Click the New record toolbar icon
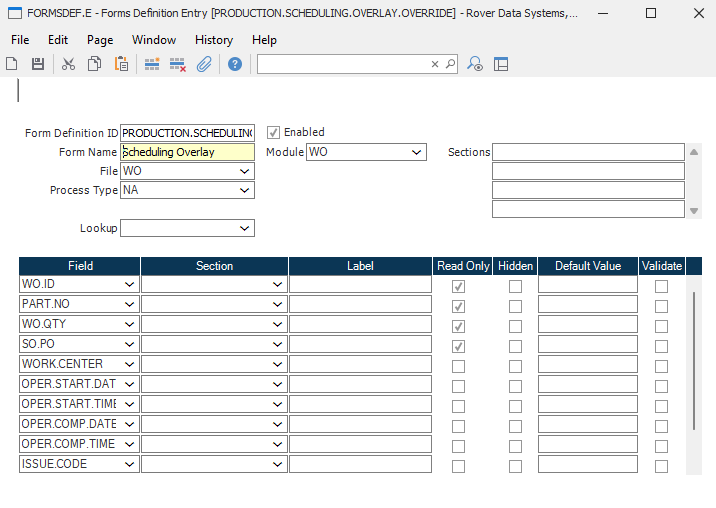 [12, 64]
